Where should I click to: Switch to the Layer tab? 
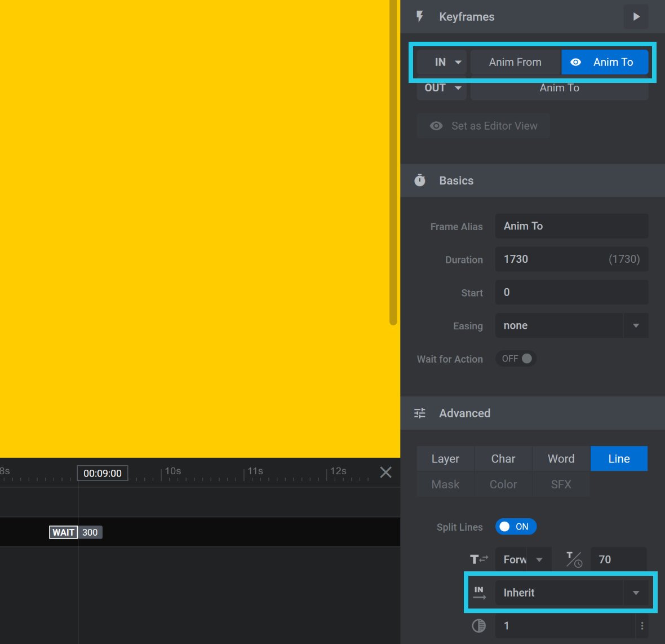coord(445,458)
